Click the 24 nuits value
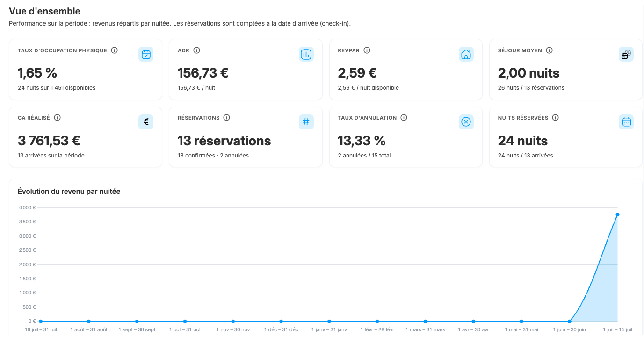The image size is (644, 343). 522,141
